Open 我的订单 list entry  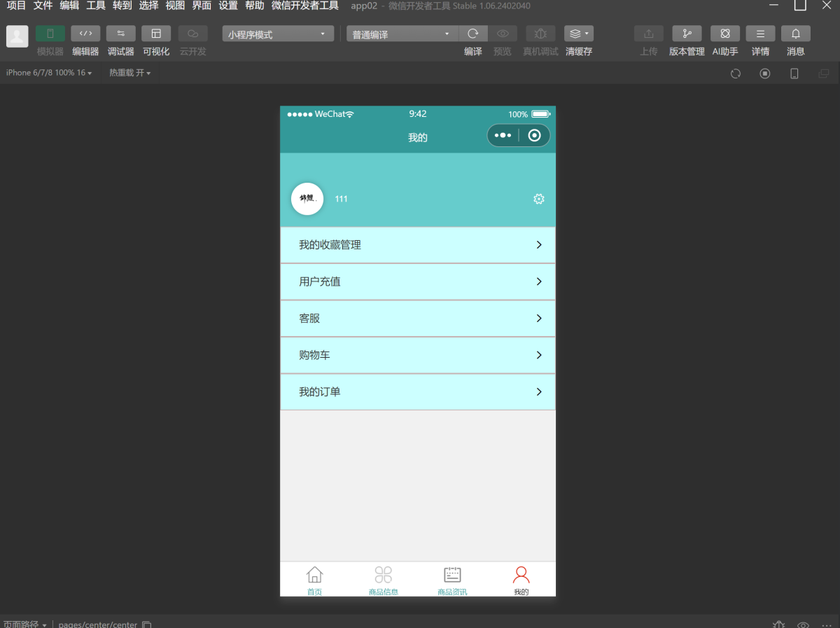(x=418, y=392)
